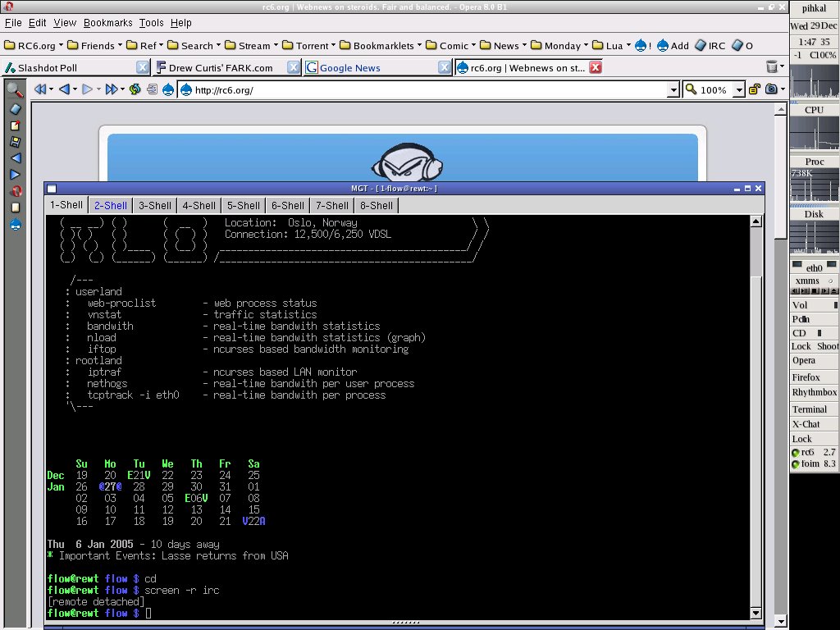Screen dimensions: 840x630
Task: Close the Drew Curtis' FARK.com tab
Action: (x=293, y=67)
